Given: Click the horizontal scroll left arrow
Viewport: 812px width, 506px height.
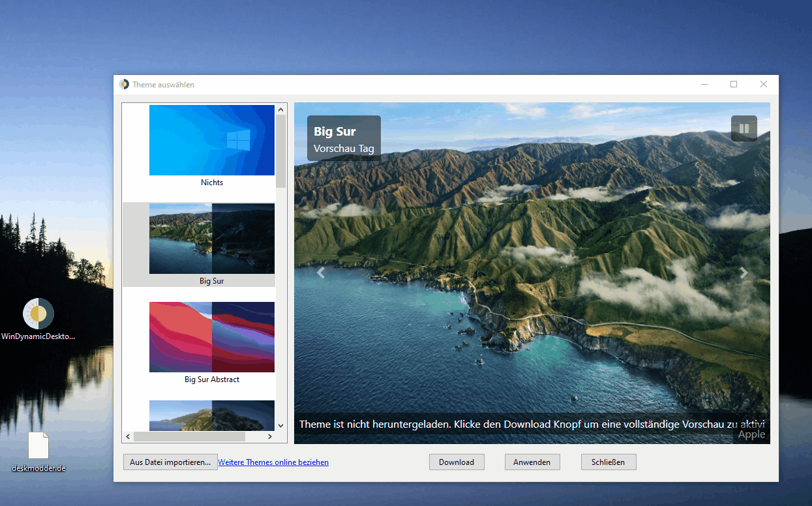Looking at the screenshot, I should click(128, 437).
